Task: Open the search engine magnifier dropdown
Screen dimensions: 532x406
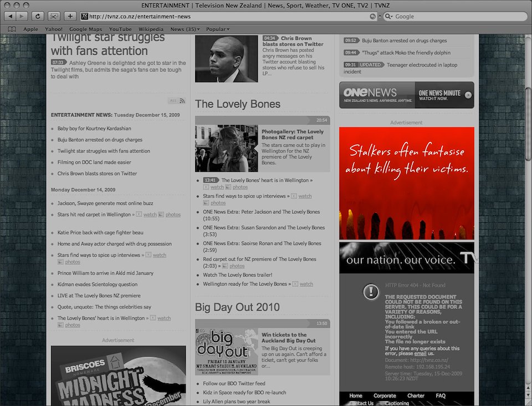Action: pos(389,16)
